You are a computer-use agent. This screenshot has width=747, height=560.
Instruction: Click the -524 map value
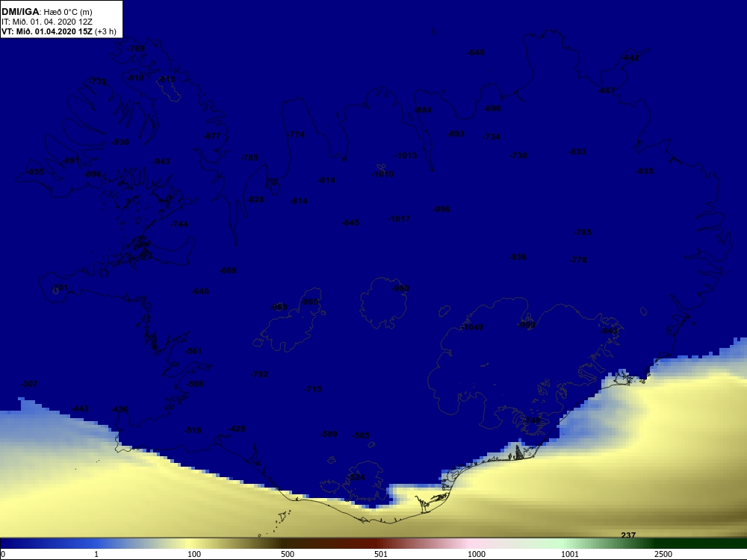pos(356,477)
